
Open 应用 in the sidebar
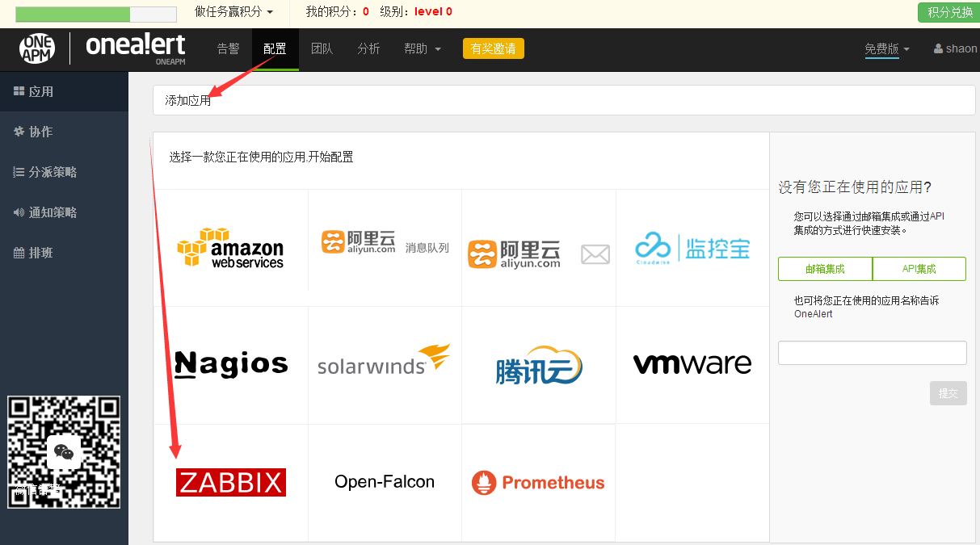click(x=64, y=91)
